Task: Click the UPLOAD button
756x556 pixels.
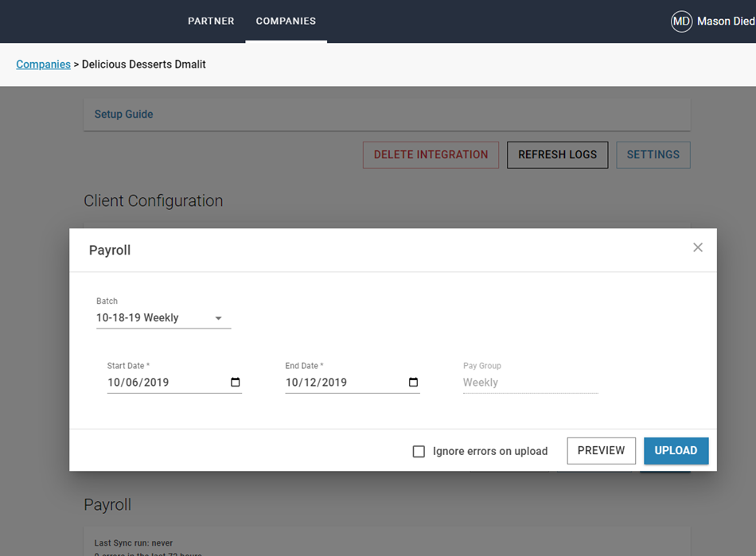Action: tap(676, 450)
